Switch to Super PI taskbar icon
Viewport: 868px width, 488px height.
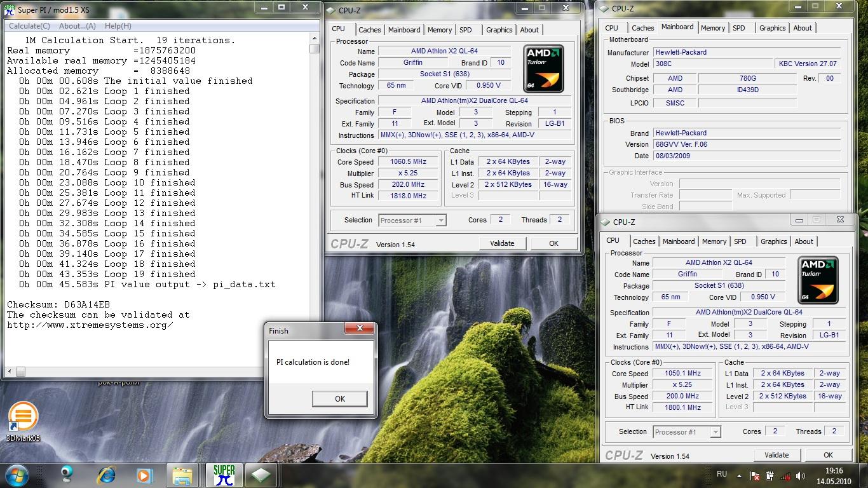(223, 475)
